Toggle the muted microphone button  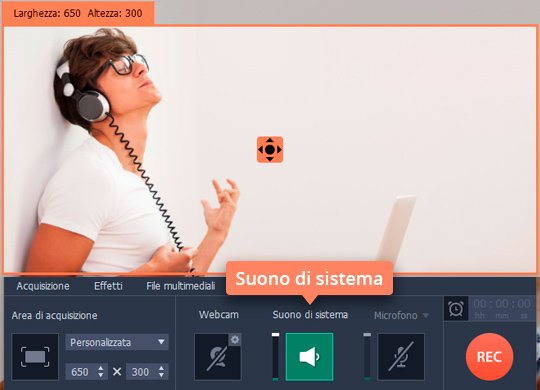[401, 357]
